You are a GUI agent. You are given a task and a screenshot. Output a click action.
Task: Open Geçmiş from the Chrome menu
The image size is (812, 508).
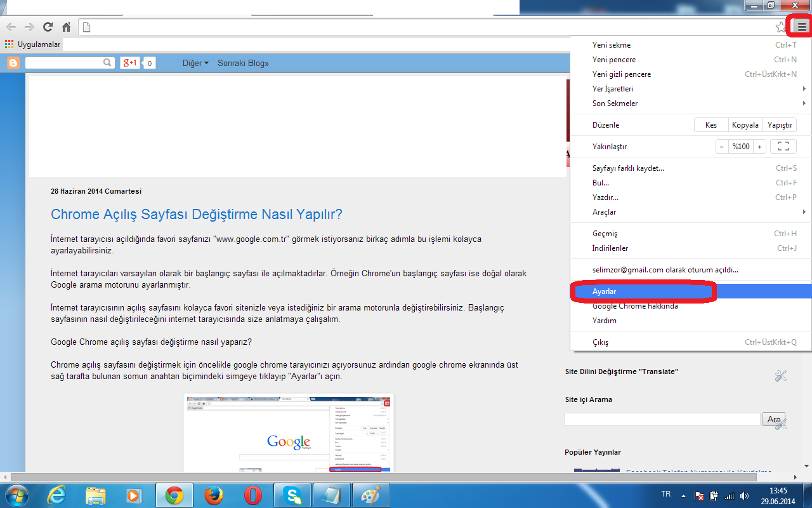(604, 233)
